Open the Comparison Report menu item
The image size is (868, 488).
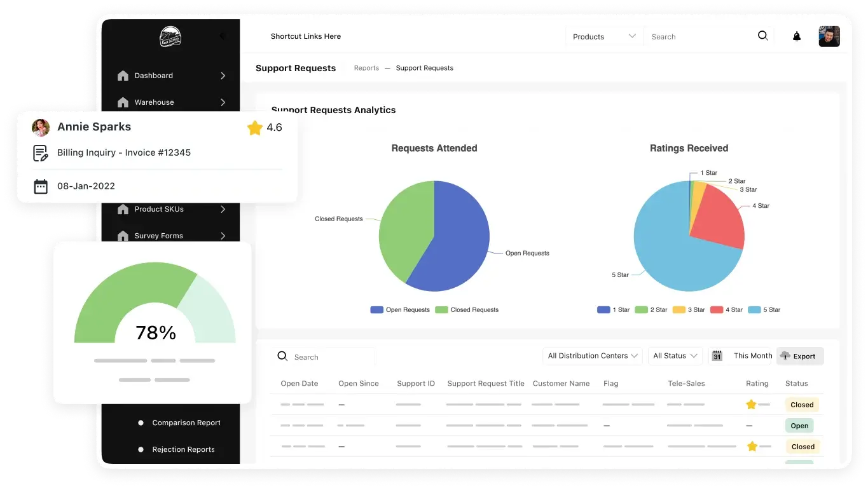point(186,423)
